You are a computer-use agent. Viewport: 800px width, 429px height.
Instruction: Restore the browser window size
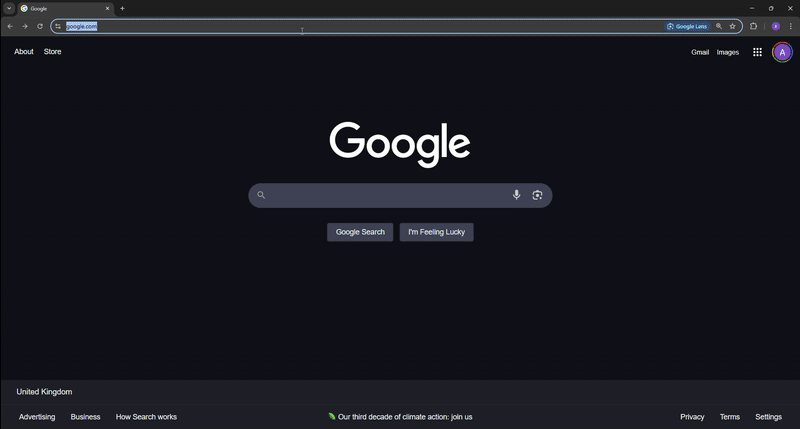click(x=771, y=8)
